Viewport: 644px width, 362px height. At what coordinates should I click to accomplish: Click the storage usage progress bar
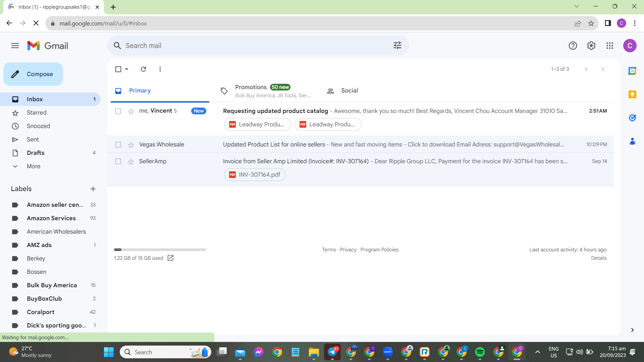pyautogui.click(x=160, y=250)
